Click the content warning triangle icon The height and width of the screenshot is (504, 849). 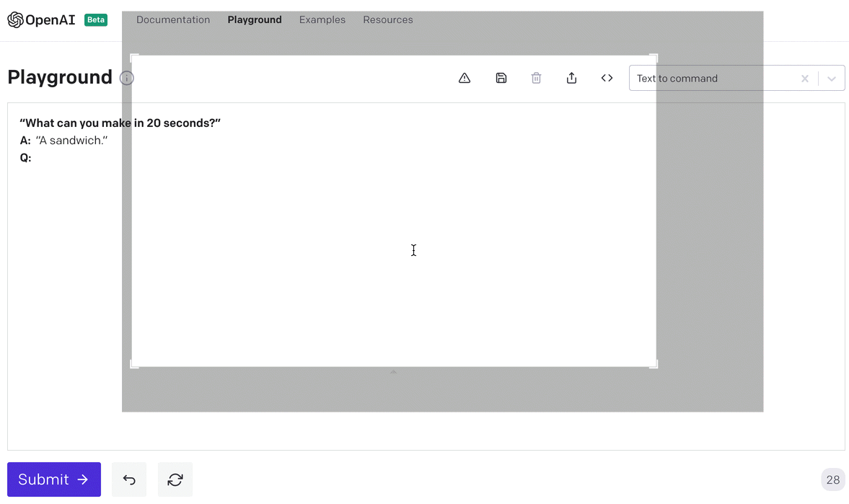465,79
